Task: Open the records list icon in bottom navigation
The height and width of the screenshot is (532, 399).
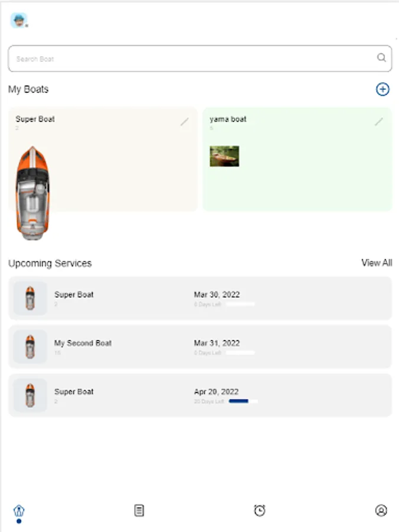Action: [140, 510]
